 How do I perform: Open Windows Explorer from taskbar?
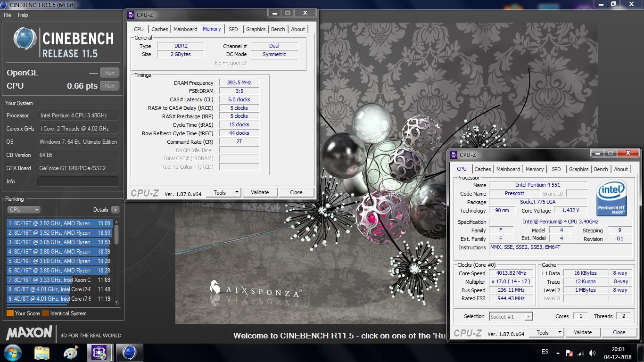click(42, 353)
